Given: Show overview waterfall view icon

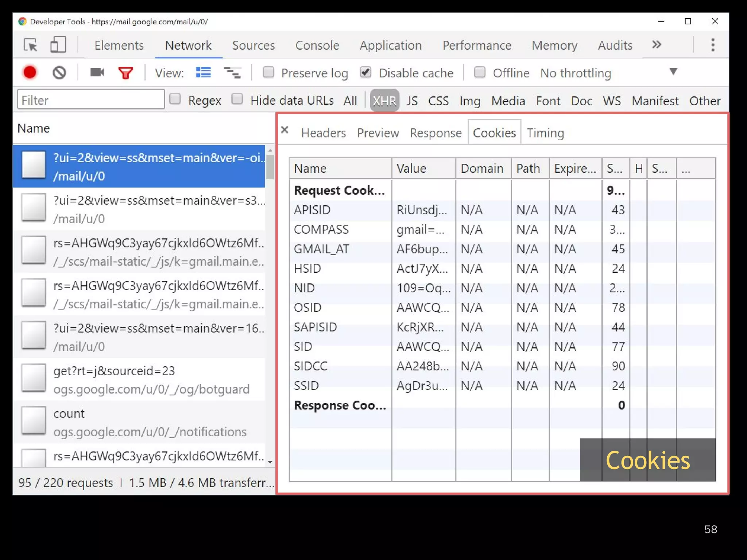Looking at the screenshot, I should (232, 73).
